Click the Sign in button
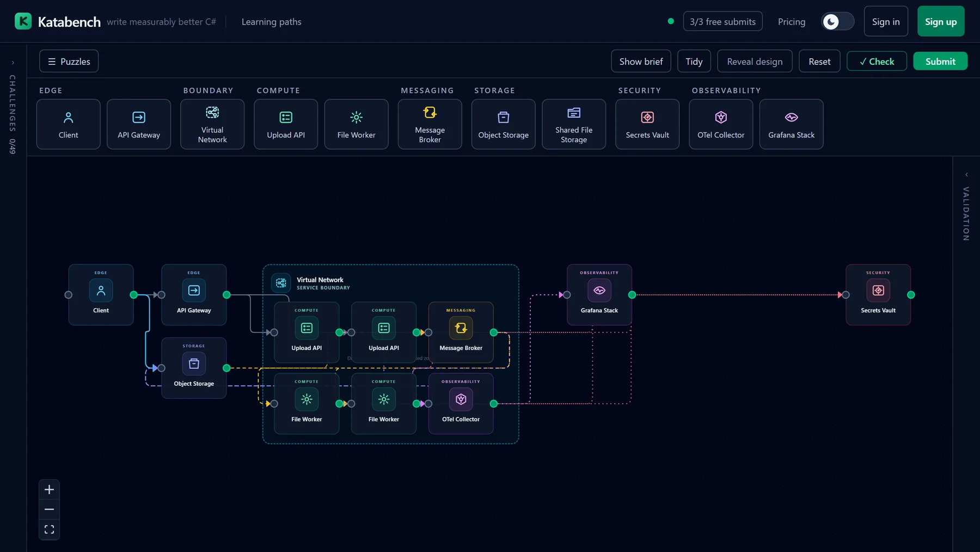 [x=886, y=21]
